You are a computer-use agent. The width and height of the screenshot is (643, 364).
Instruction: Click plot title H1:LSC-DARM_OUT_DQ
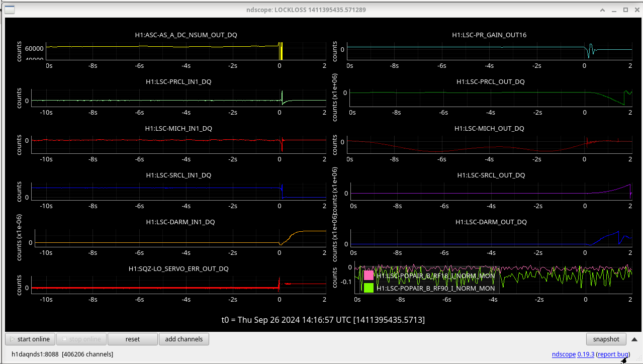[491, 222]
